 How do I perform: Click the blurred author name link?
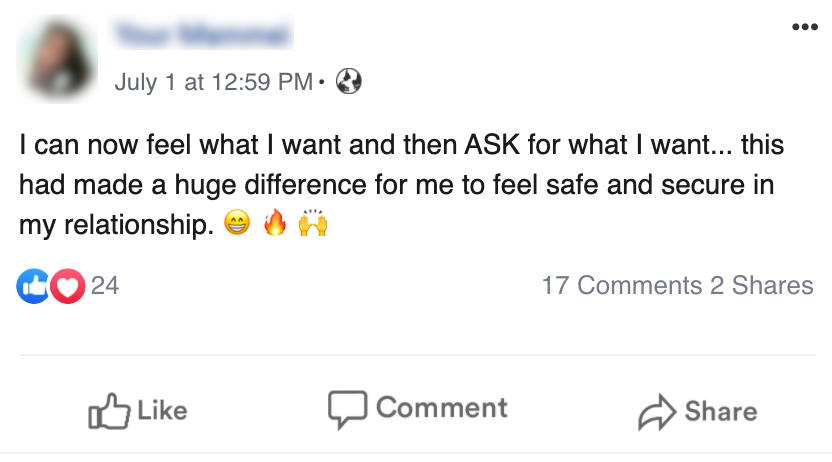[x=203, y=37]
